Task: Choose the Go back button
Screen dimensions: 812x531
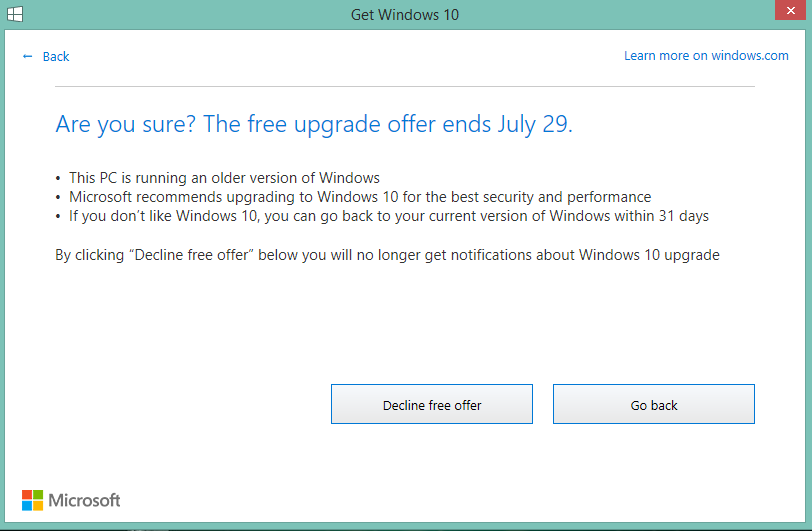Action: point(653,405)
